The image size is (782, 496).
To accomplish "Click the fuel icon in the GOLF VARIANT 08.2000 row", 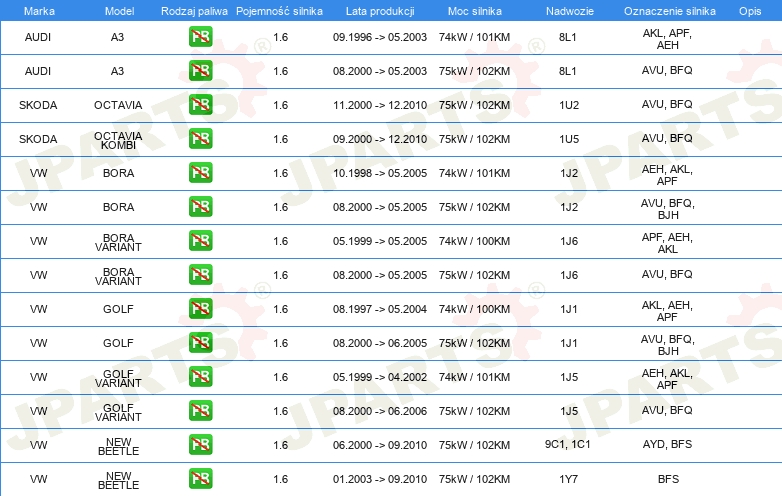I will (x=200, y=410).
